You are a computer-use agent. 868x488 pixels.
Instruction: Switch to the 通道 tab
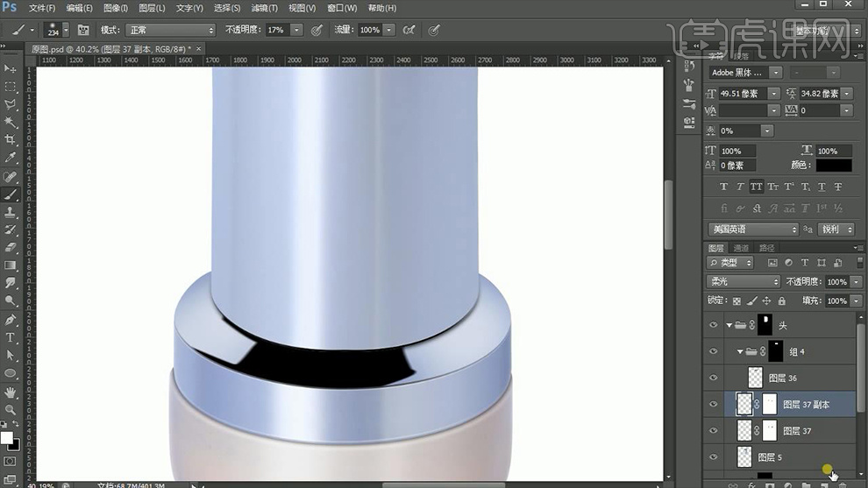[742, 248]
